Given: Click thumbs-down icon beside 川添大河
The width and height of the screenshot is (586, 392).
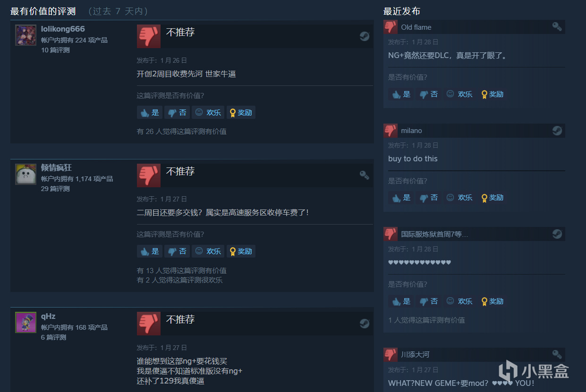Looking at the screenshot, I should click(391, 355).
